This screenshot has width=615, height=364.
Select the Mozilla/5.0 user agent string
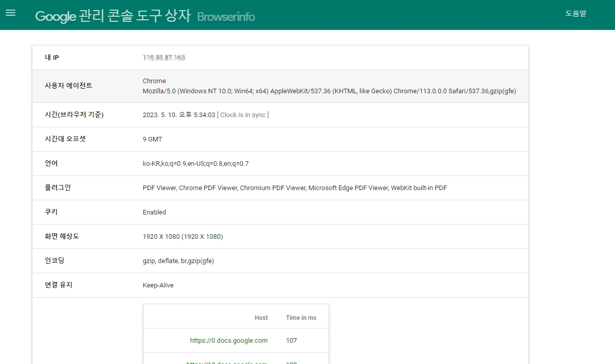click(330, 91)
